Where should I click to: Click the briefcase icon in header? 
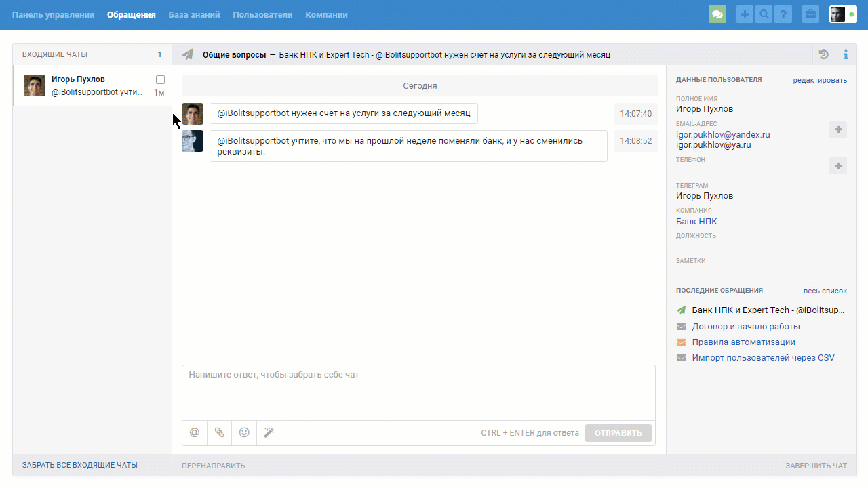pyautogui.click(x=810, y=14)
